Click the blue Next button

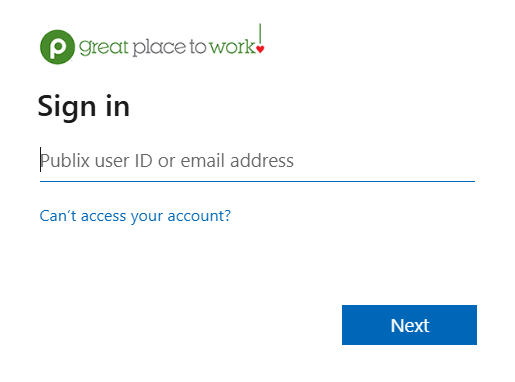[409, 325]
